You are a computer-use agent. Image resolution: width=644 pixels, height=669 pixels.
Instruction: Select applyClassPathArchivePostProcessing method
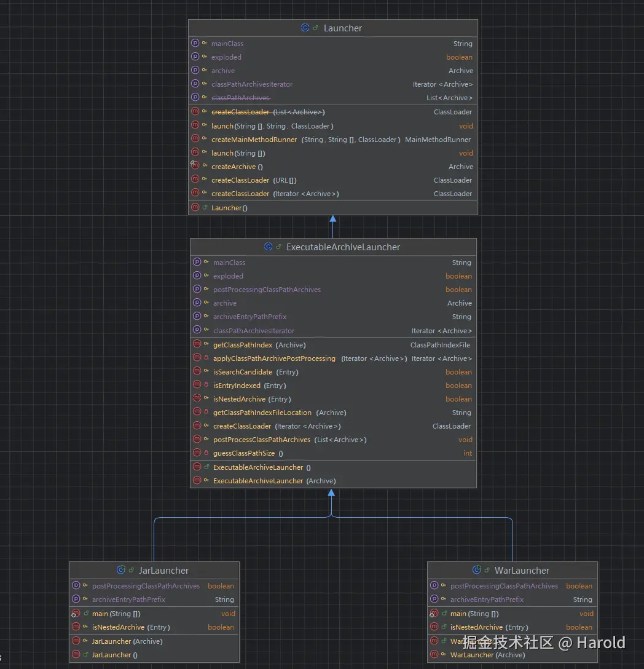[274, 358]
